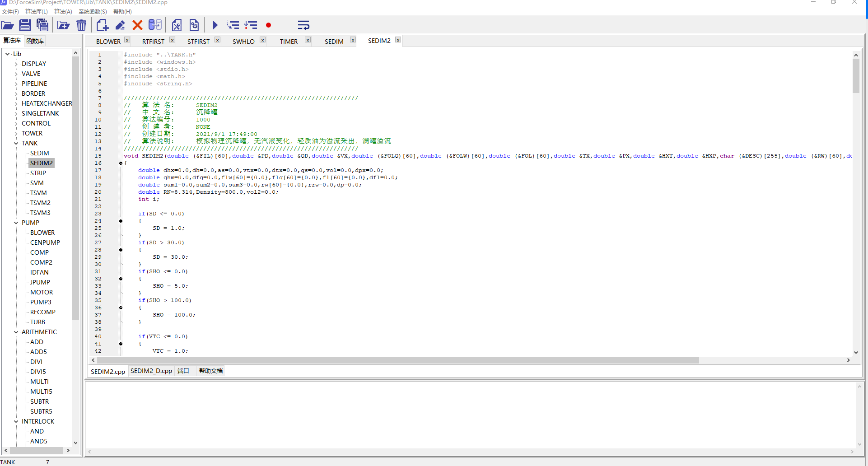This screenshot has height=466, width=868.
Task: Click the database copy icon
Action: click(155, 25)
